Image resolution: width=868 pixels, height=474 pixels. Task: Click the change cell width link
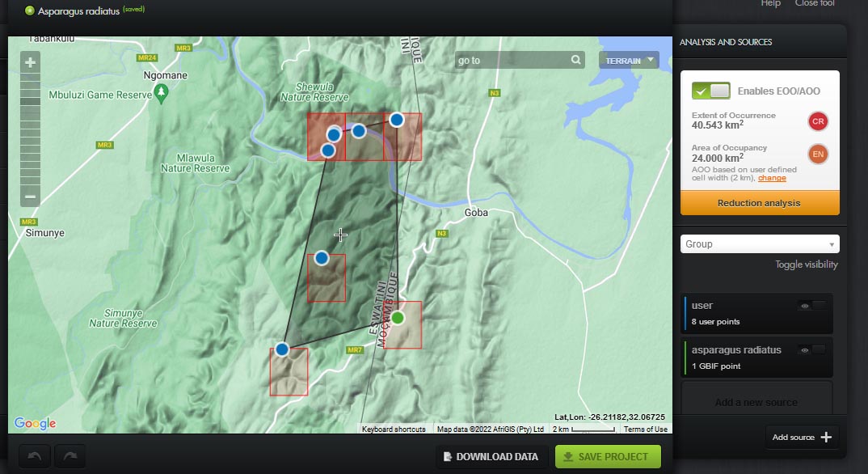[772, 178]
